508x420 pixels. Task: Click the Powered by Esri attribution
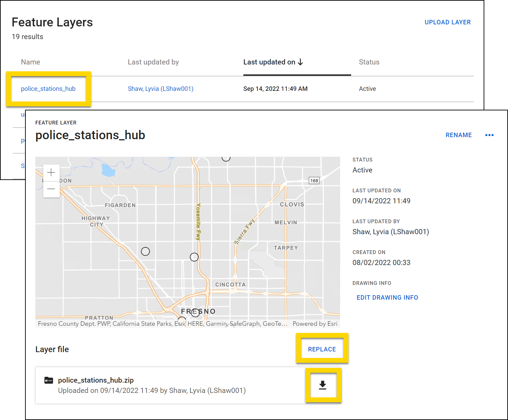point(315,323)
